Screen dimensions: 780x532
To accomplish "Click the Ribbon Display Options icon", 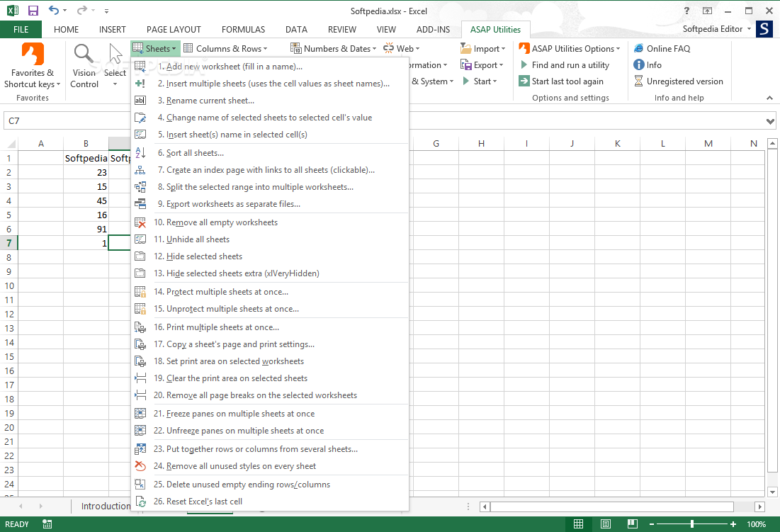I will [707, 11].
